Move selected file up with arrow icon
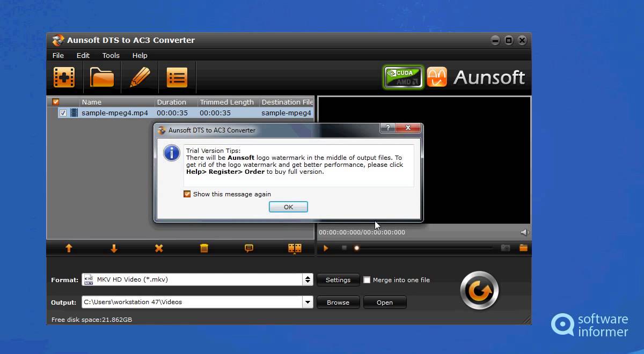644x354 pixels. click(69, 248)
